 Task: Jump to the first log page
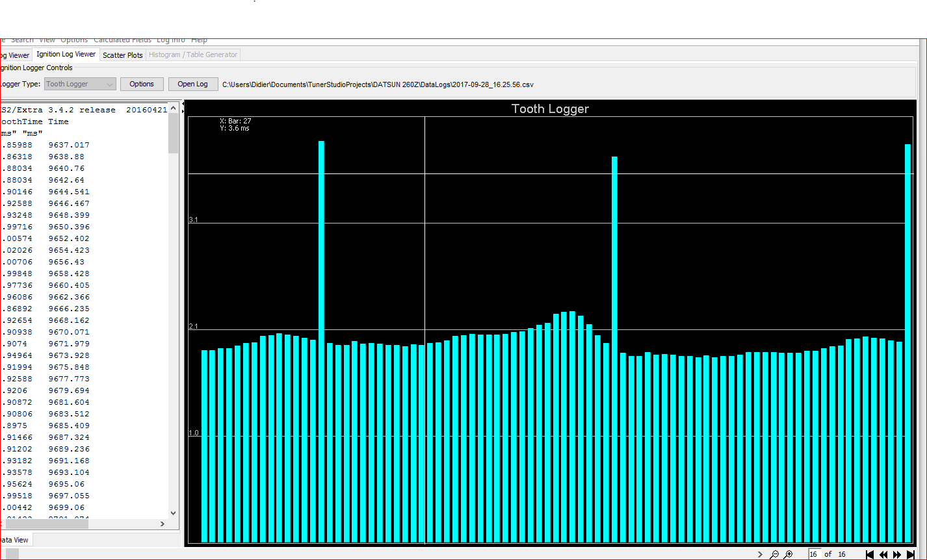[870, 554]
